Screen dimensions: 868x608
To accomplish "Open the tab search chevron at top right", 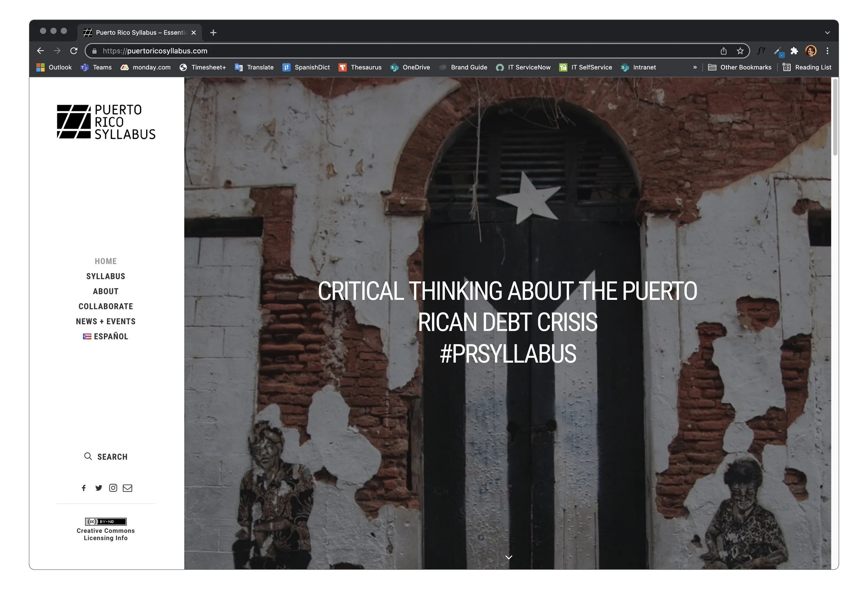I will tap(827, 33).
